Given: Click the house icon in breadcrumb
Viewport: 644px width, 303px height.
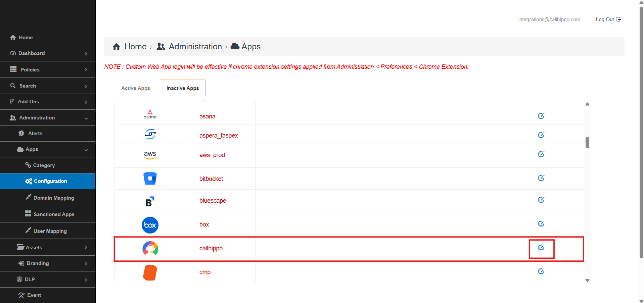Looking at the screenshot, I should click(x=117, y=47).
